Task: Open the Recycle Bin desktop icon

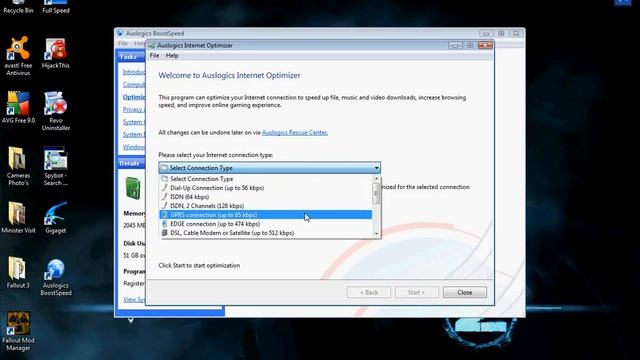Action: (18, 7)
